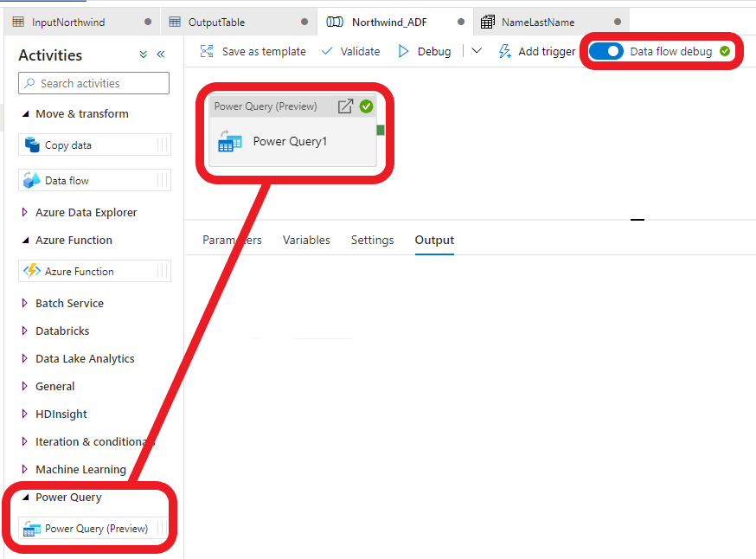The image size is (756, 559).
Task: Expand the Azure Data Explorer group
Action: coord(24,212)
